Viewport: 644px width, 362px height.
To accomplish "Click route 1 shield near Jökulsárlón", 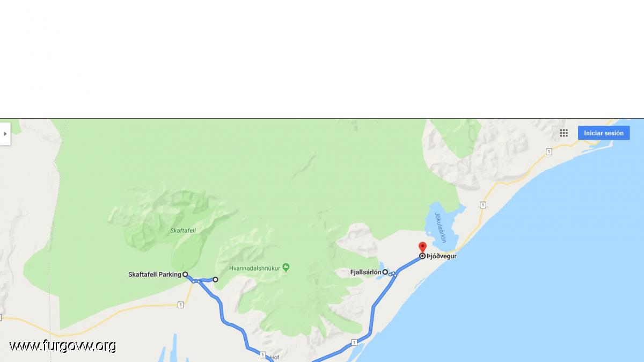I will (x=483, y=205).
